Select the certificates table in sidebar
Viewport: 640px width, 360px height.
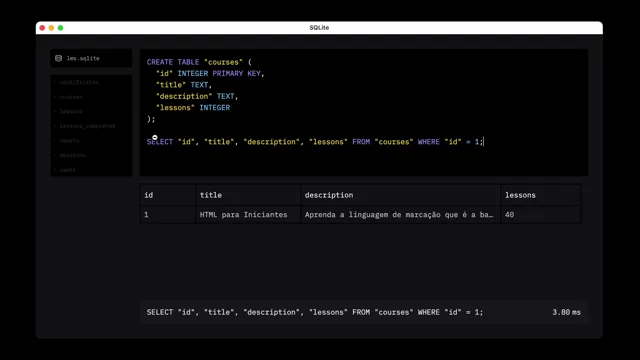79,82
